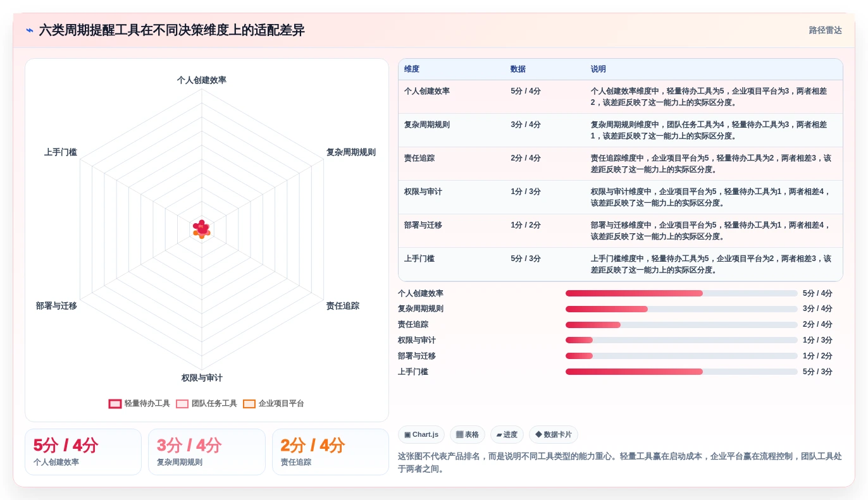Click the 路径雷达 label in header
This screenshot has height=500, width=868.
click(x=825, y=30)
